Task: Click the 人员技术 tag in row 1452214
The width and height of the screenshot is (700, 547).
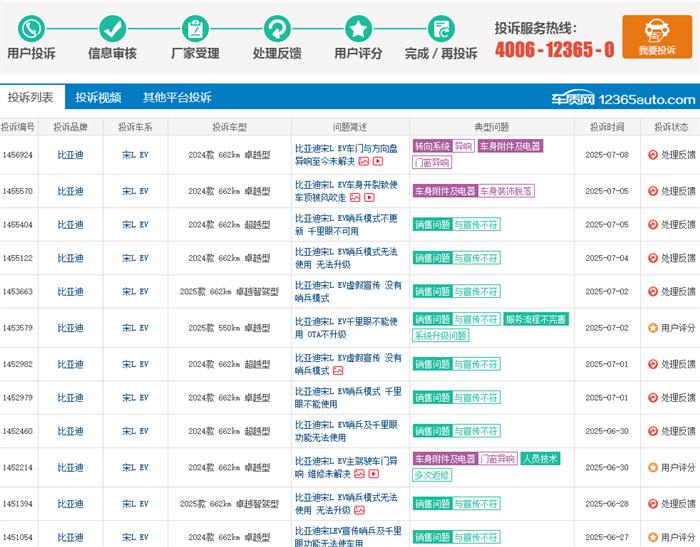Action: (x=540, y=459)
